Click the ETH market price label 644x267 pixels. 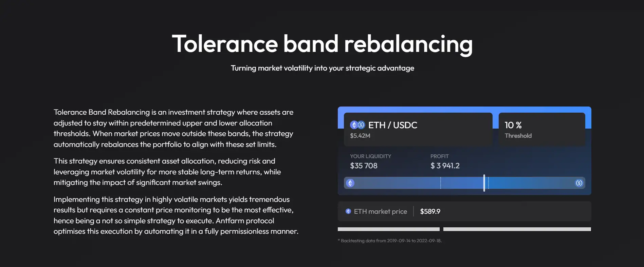(x=380, y=211)
